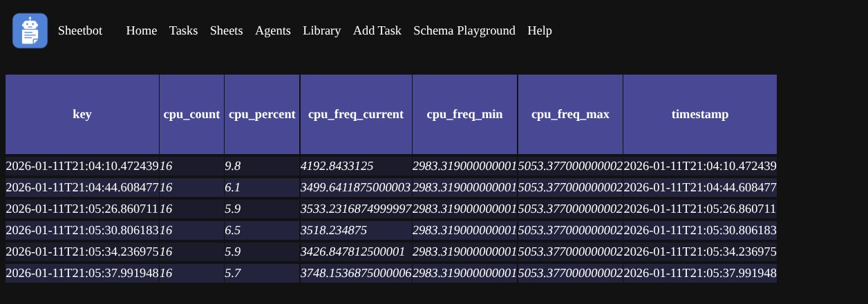This screenshot has height=304, width=868.
Task: Select the cpu_percent column header
Action: point(262,114)
